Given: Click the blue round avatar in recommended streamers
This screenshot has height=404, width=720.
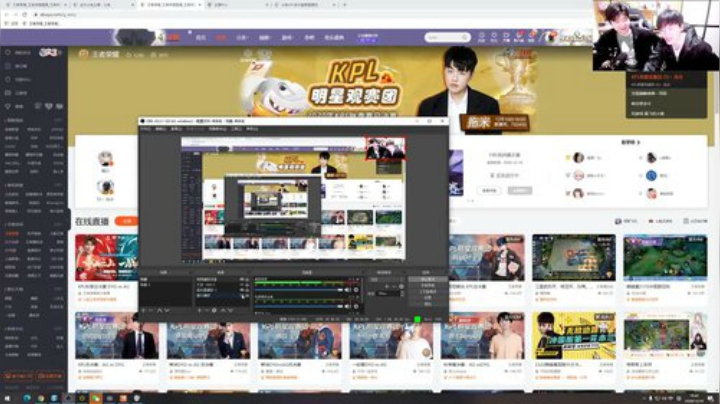Looking at the screenshot, I should coord(651,175).
